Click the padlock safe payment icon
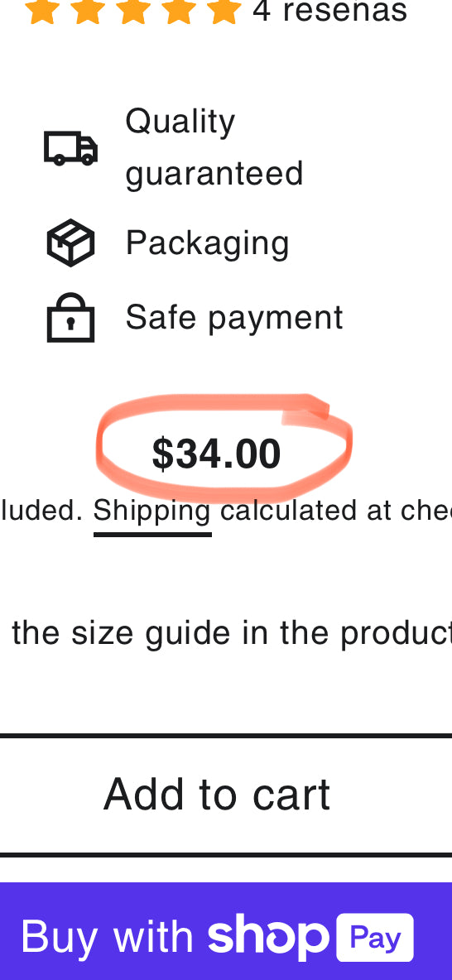Screen dimensions: 452x980 70,318
